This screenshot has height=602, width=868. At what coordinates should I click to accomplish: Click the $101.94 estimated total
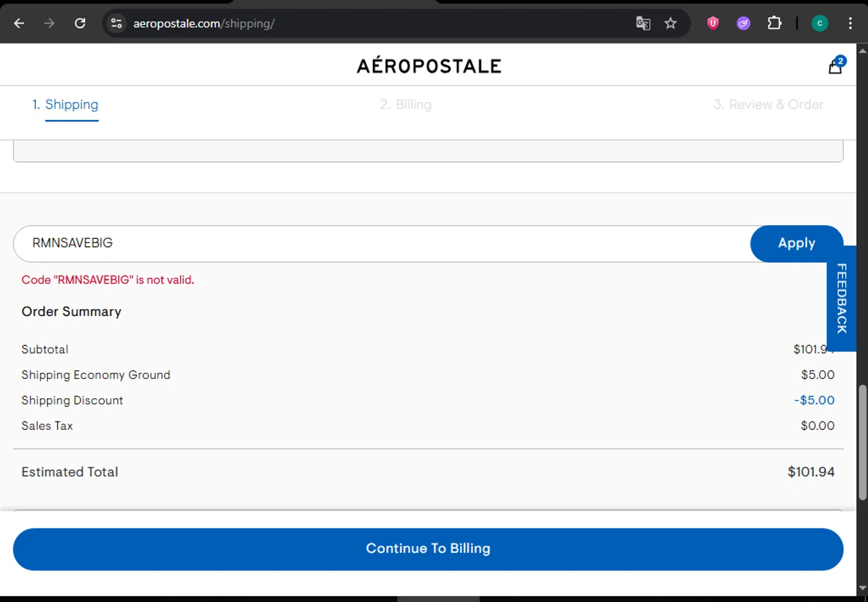[811, 472]
